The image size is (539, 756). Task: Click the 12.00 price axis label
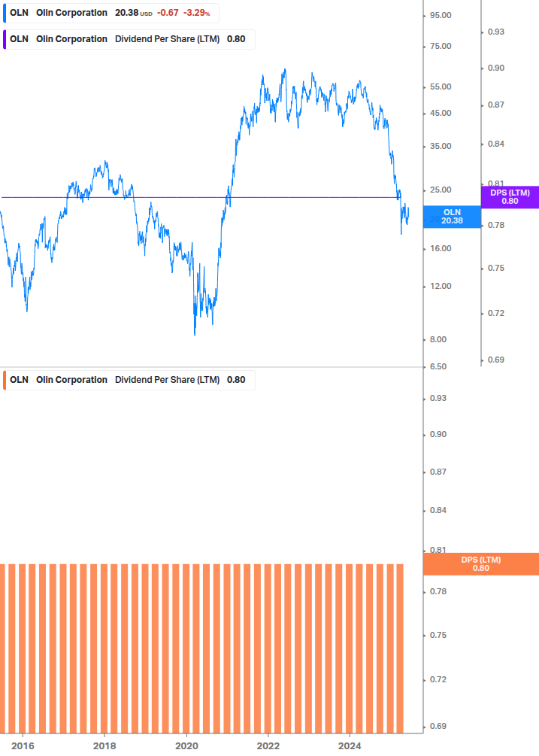pyautogui.click(x=441, y=287)
